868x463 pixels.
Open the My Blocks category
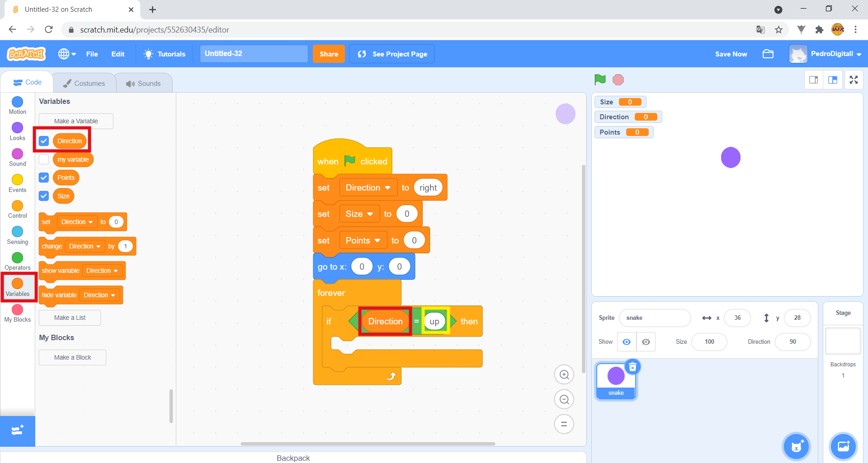(x=17, y=313)
